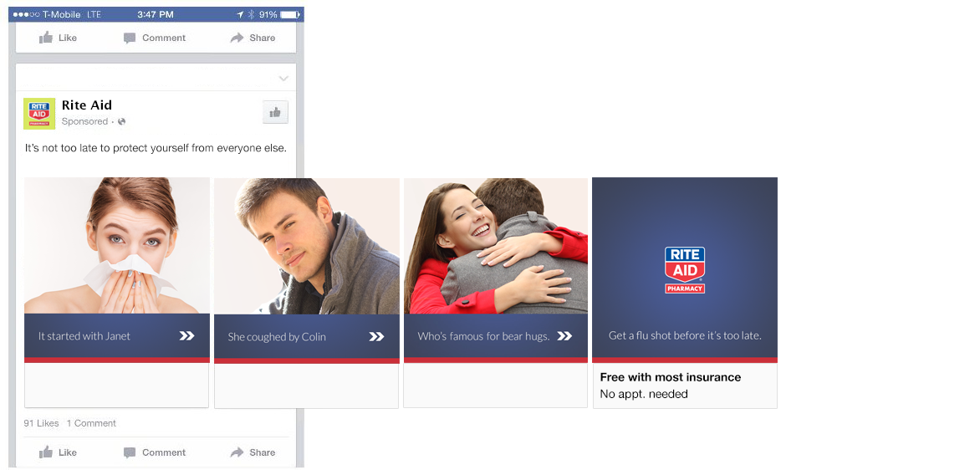Screen dimensions: 980x470
Task: Tap Like below the Rite Aid ad
Action: [59, 452]
